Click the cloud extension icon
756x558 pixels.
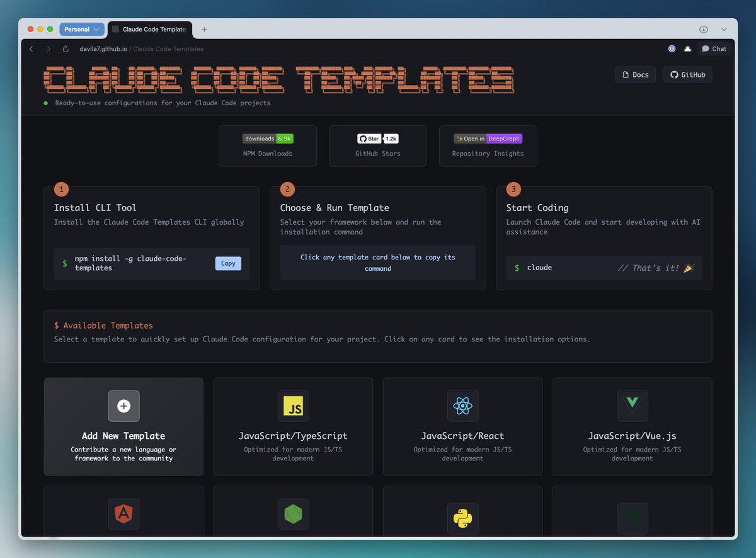687,48
